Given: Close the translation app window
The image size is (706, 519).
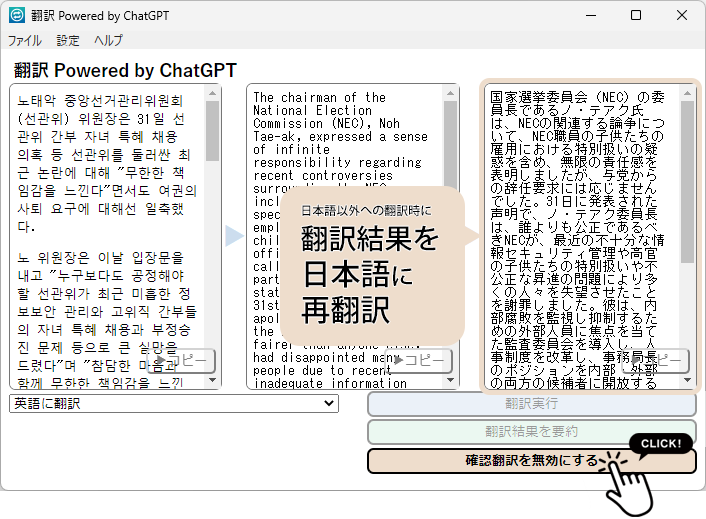Looking at the screenshot, I should tap(682, 15).
